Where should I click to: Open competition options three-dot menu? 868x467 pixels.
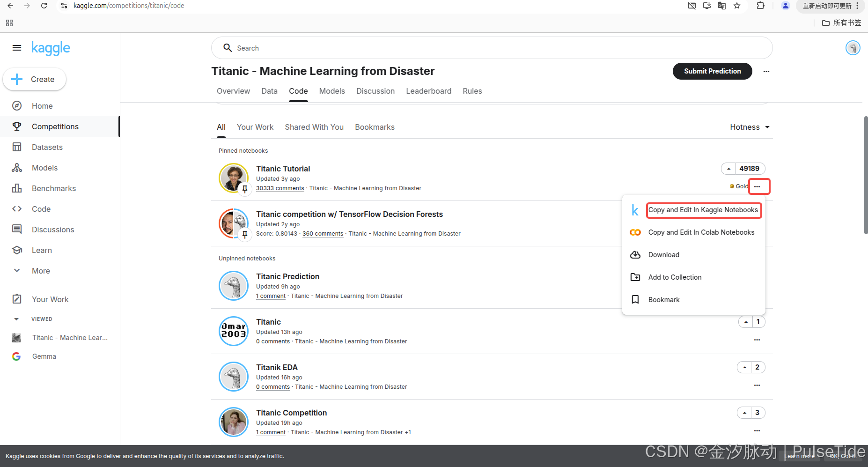[x=766, y=71]
